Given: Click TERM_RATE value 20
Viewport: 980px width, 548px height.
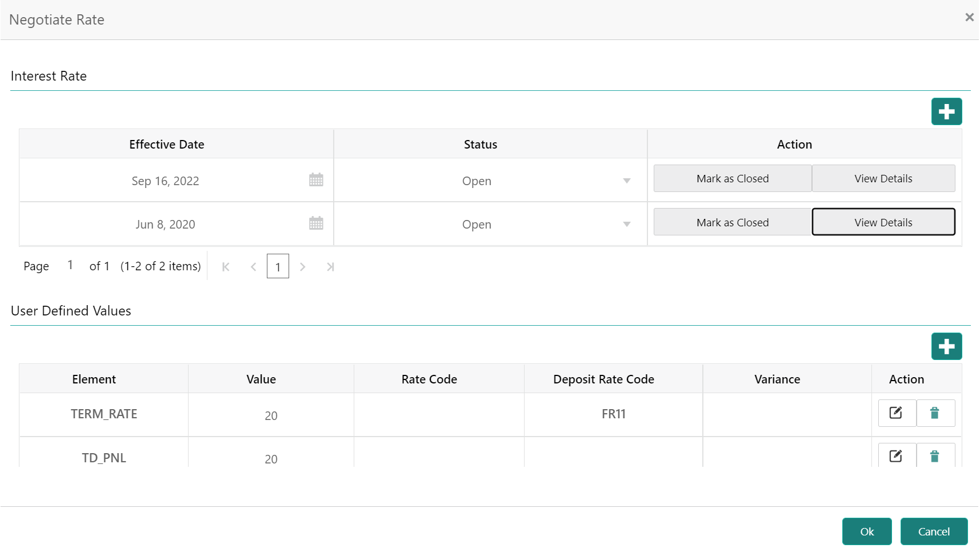Looking at the screenshot, I should pos(271,415).
